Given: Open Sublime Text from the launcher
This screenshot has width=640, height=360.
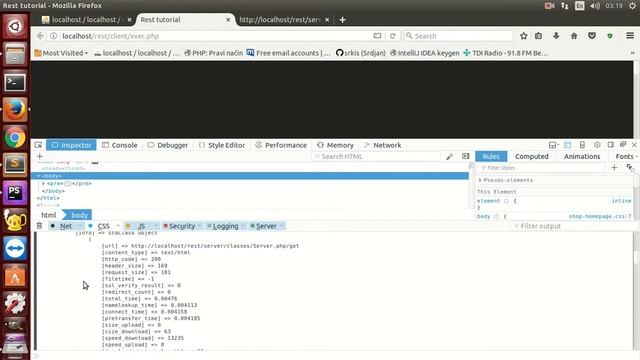Looking at the screenshot, I should [15, 165].
